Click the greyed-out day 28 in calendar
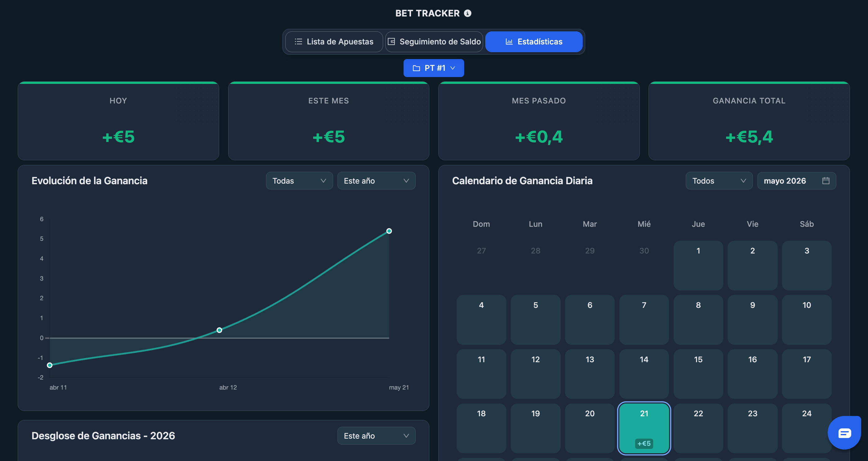Screen dimensions: 868x461 pyautogui.click(x=536, y=265)
